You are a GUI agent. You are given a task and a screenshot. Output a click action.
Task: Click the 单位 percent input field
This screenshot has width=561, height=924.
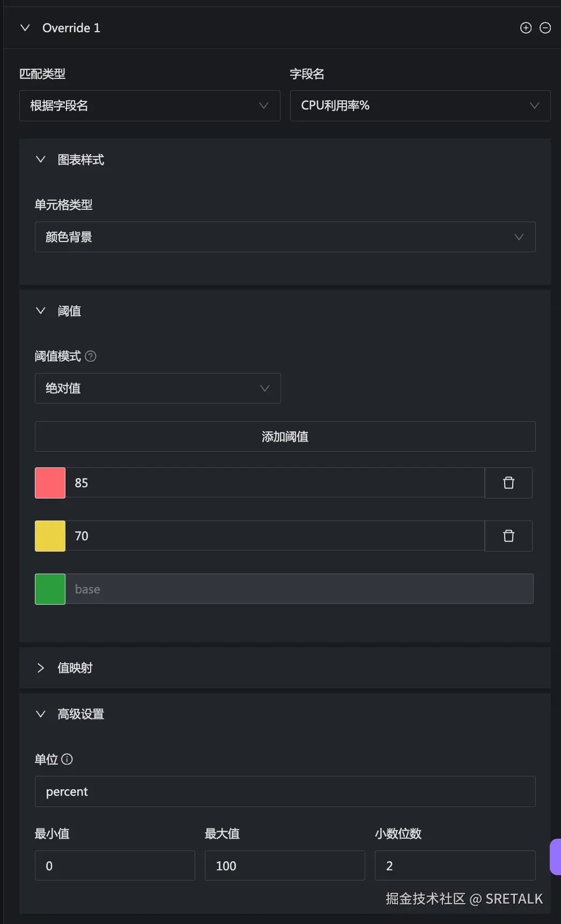click(x=285, y=791)
